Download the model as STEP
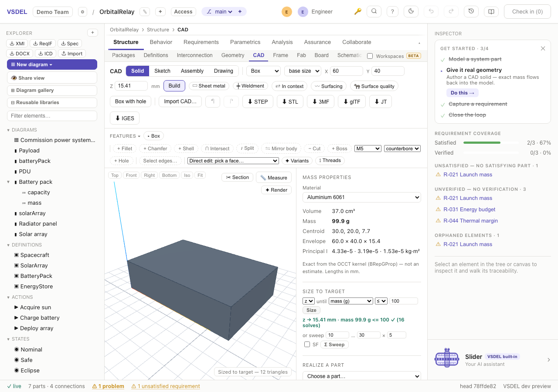 click(x=258, y=101)
